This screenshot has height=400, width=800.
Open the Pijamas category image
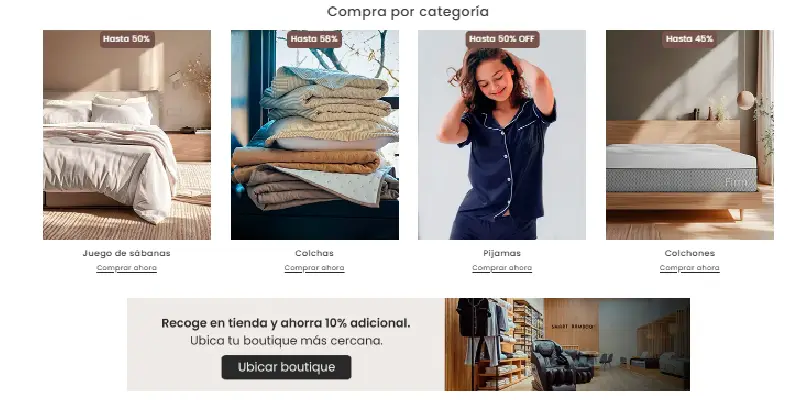click(502, 135)
